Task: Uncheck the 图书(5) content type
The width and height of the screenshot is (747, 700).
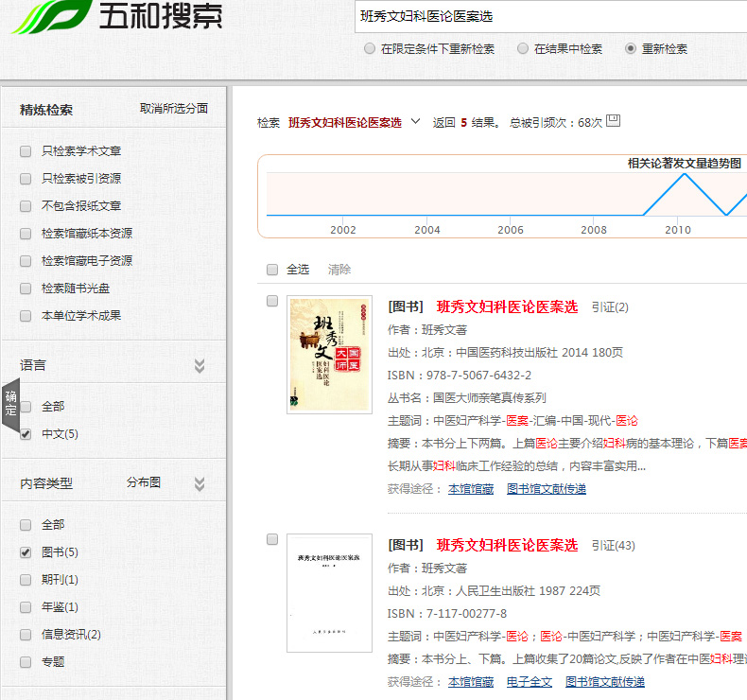Action: tap(26, 552)
